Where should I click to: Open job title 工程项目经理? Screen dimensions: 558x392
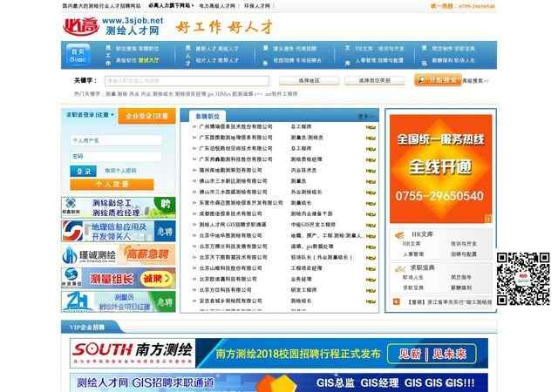coord(306,268)
